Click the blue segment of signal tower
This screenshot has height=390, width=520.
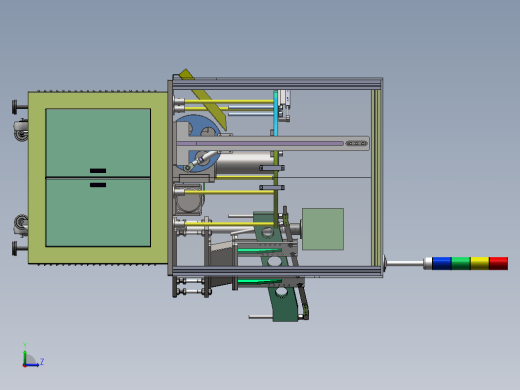(442, 263)
